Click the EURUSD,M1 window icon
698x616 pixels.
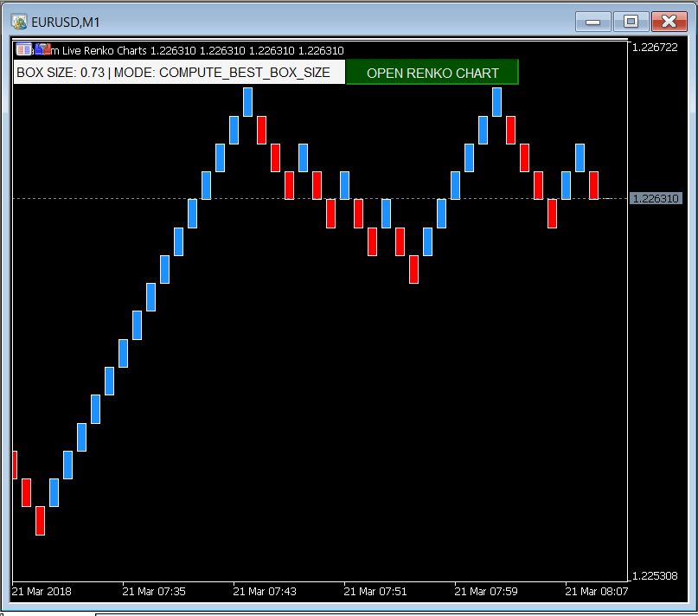pyautogui.click(x=19, y=22)
